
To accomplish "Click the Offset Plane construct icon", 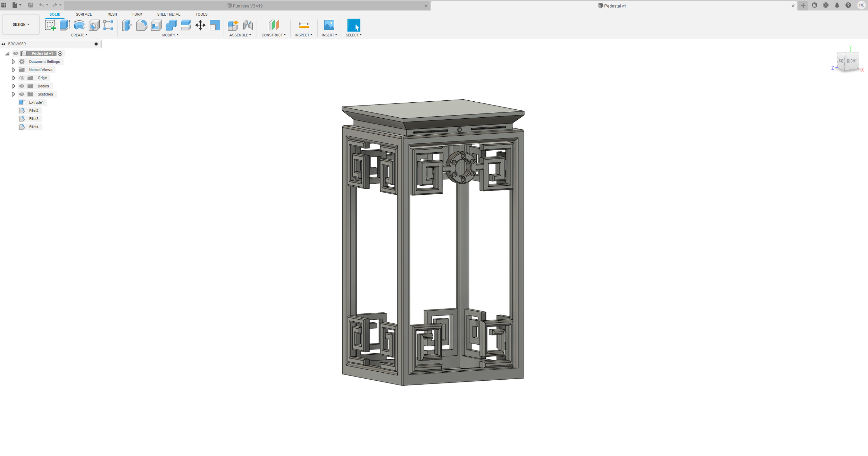I will click(x=274, y=25).
